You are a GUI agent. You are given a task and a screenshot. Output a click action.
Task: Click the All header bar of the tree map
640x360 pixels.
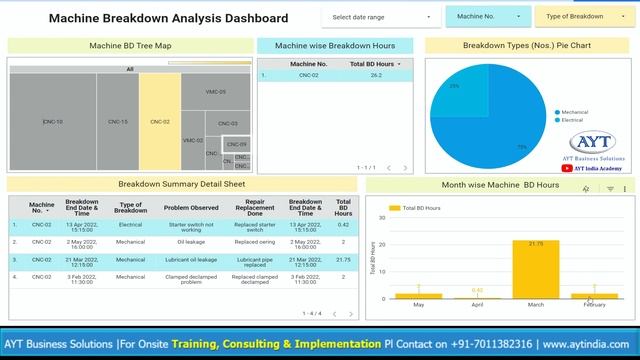click(130, 69)
